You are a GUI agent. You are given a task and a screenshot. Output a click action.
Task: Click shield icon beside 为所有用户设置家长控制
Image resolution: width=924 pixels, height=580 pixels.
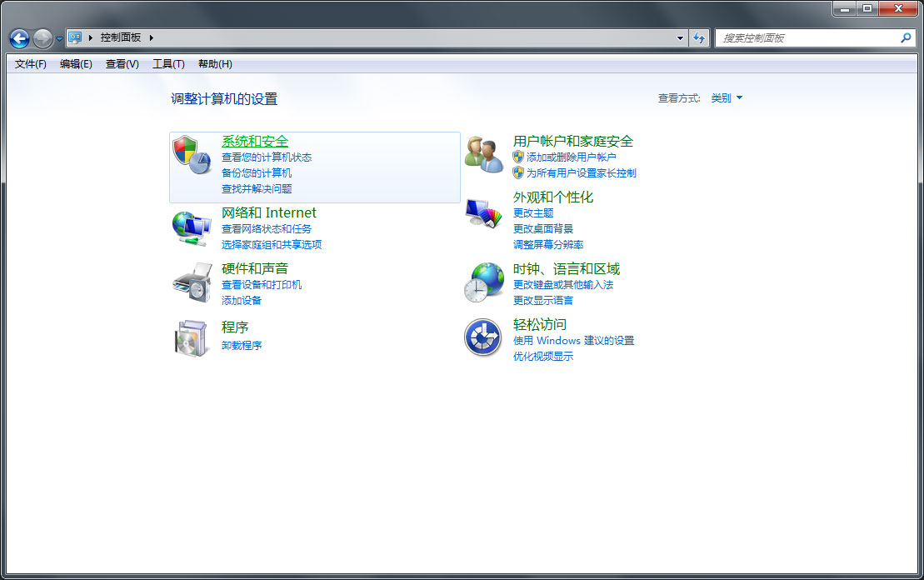(x=518, y=172)
